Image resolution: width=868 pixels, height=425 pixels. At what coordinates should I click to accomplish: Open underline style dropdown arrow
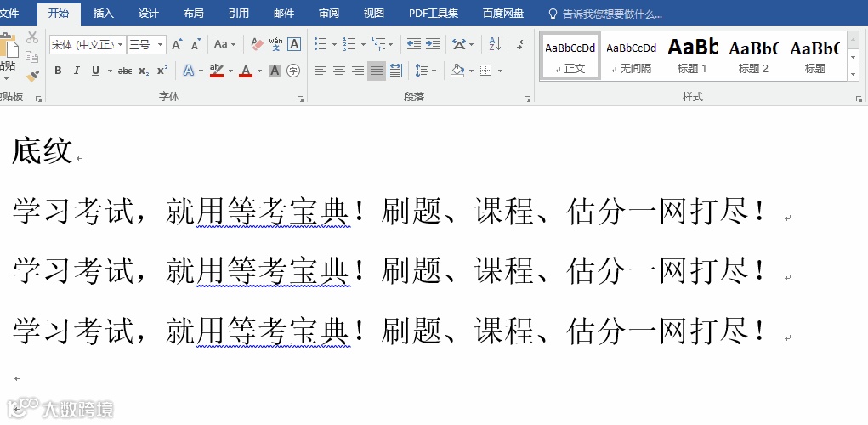click(x=109, y=71)
